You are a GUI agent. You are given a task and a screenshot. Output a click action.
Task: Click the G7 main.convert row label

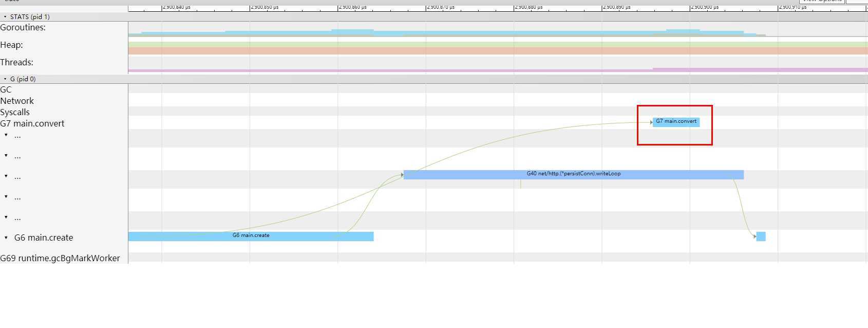pyautogui.click(x=32, y=123)
